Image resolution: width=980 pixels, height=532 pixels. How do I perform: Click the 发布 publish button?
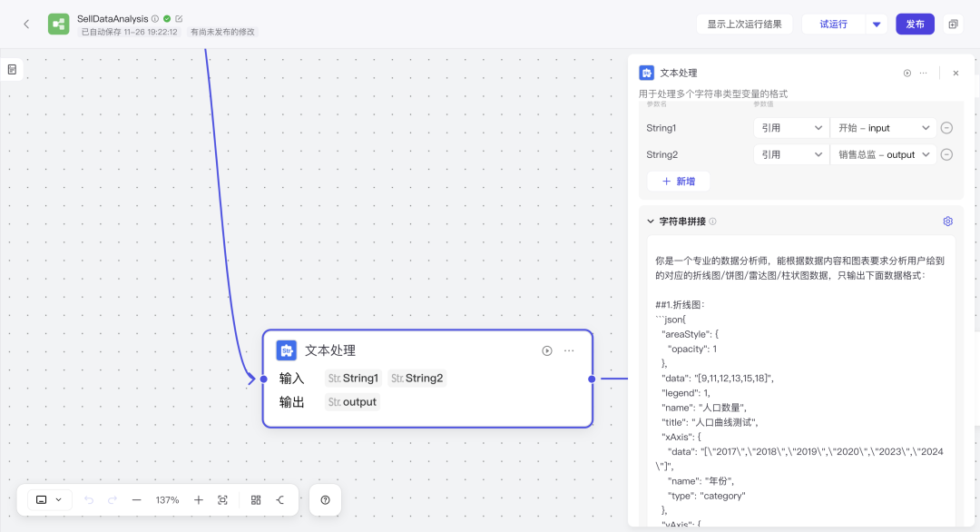[915, 25]
